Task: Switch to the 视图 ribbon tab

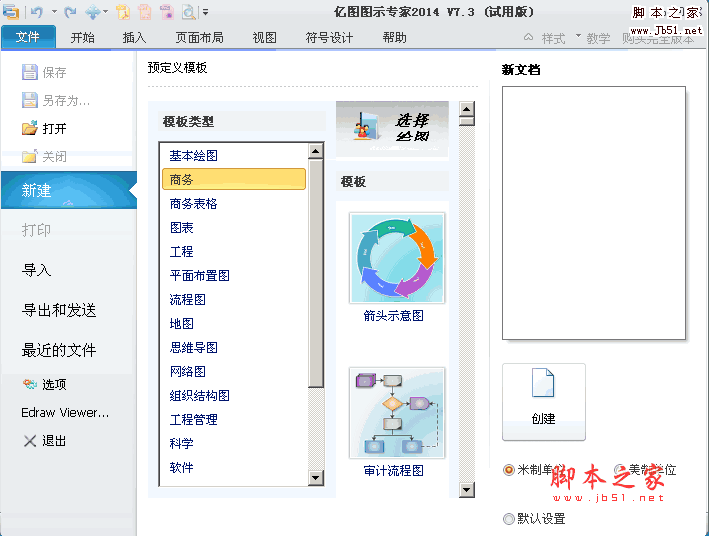Action: [265, 38]
